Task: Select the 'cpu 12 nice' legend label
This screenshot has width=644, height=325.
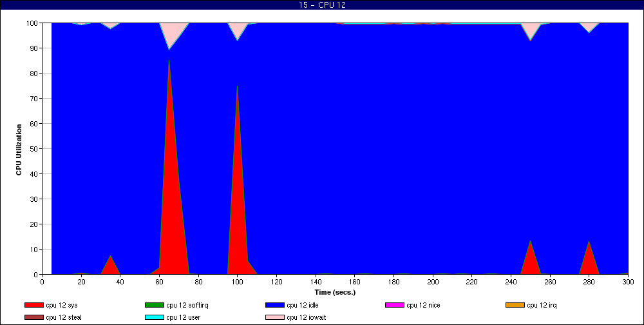Action: [423, 305]
